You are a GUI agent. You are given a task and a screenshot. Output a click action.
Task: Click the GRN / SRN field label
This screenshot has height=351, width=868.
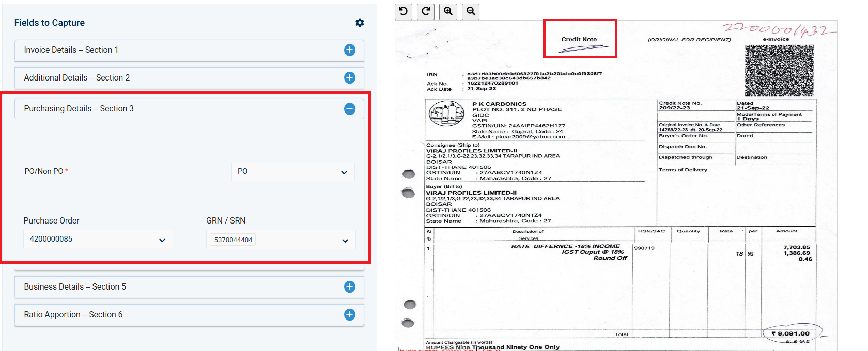click(x=226, y=221)
